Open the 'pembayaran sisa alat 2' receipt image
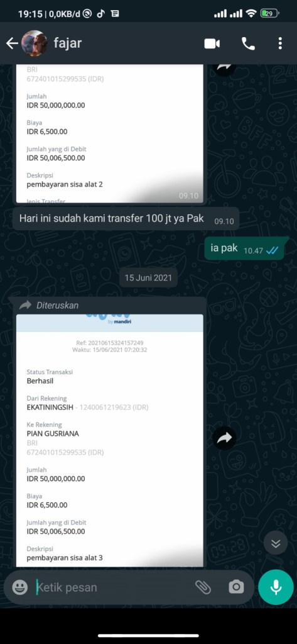Viewport: 297px width, 644px height. (109, 133)
